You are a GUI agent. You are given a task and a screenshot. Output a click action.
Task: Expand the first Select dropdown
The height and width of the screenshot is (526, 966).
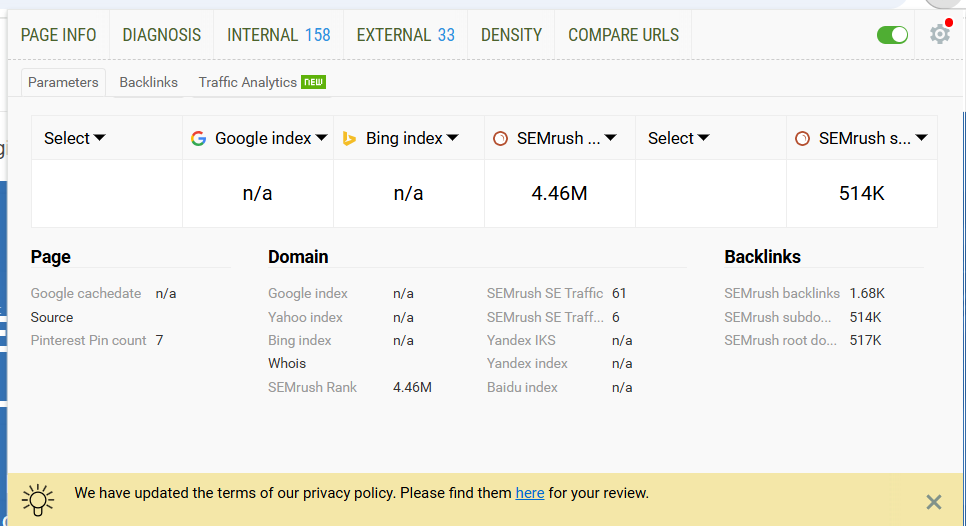pos(75,138)
